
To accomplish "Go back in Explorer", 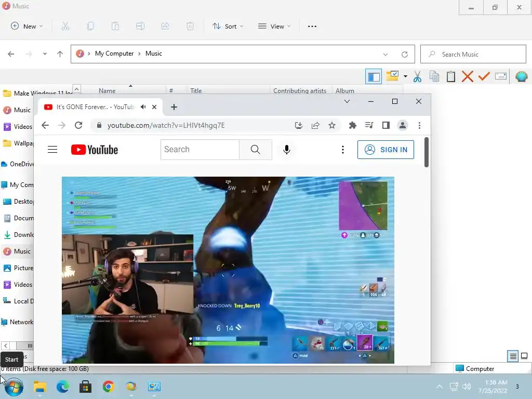I will tap(11, 54).
